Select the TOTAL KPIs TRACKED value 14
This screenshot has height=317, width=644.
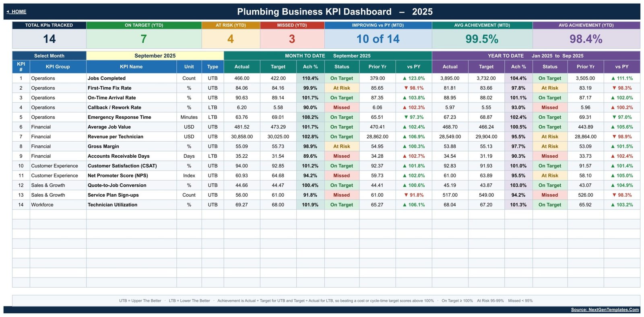click(49, 39)
